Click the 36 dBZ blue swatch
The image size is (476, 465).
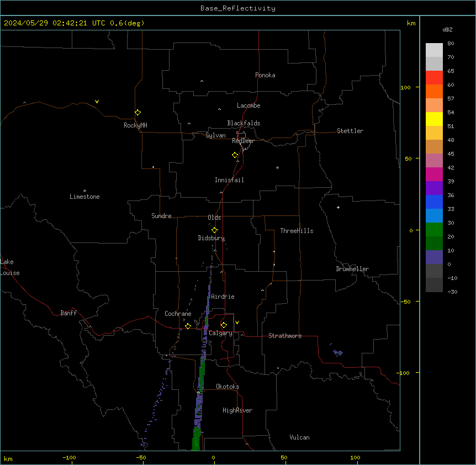(x=434, y=202)
